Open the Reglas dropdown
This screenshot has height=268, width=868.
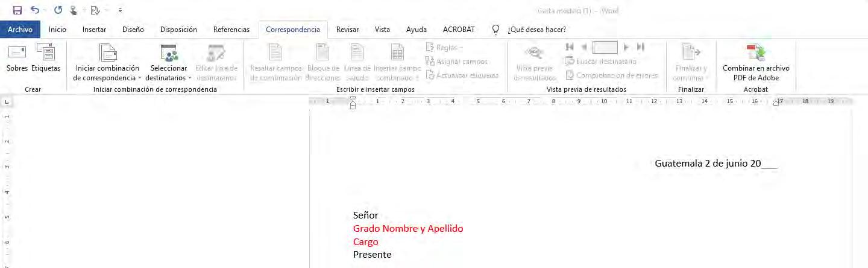coord(444,48)
